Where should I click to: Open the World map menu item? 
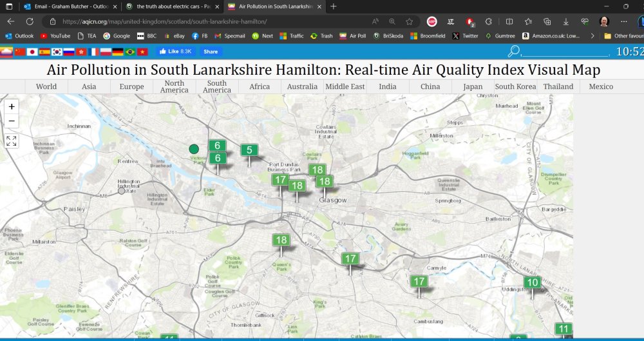(46, 87)
